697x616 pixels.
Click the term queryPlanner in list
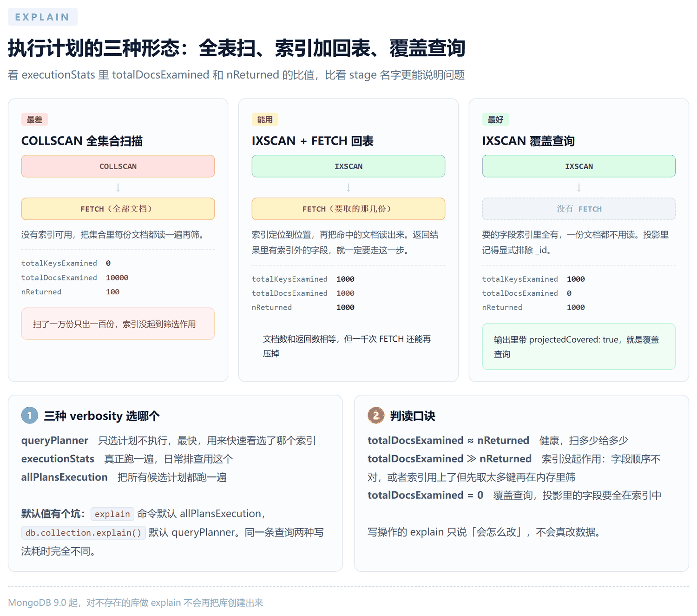click(x=55, y=440)
